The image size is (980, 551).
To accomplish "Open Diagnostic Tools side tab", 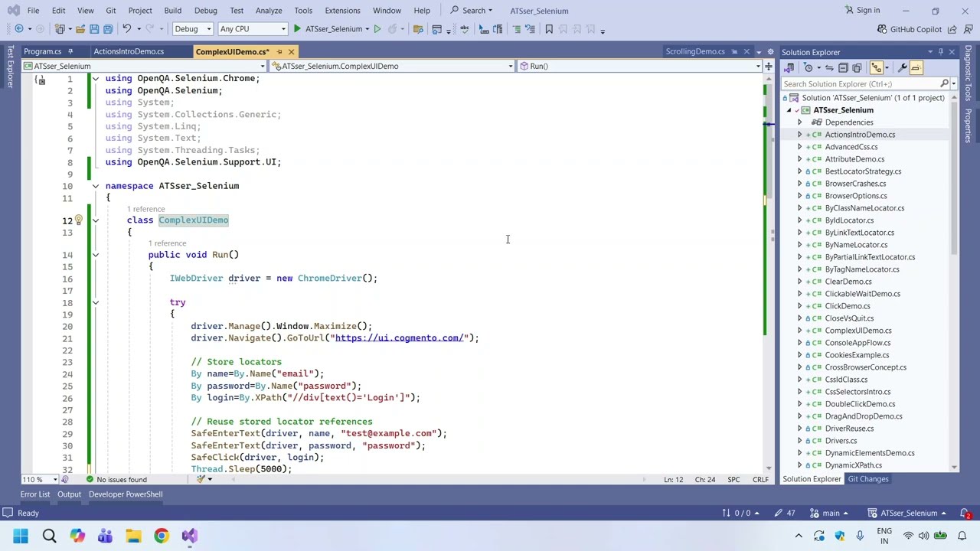I will pos(969,73).
